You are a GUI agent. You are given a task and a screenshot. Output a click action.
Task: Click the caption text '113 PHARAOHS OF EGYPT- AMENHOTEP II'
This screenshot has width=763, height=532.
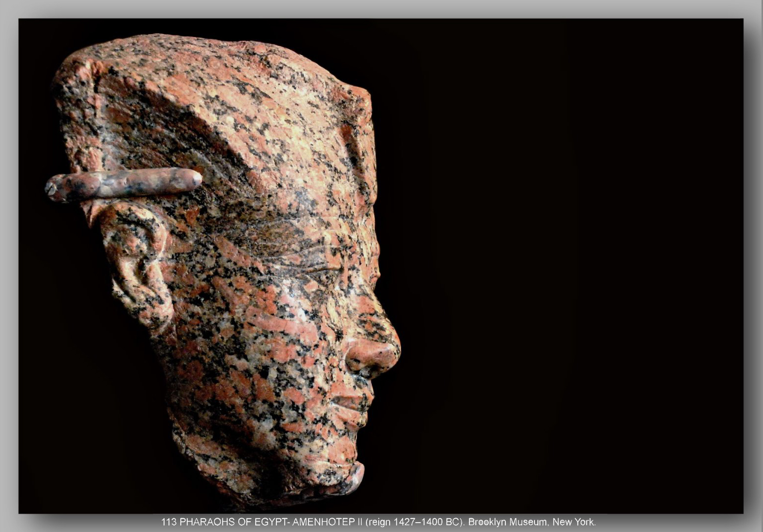pyautogui.click(x=262, y=522)
